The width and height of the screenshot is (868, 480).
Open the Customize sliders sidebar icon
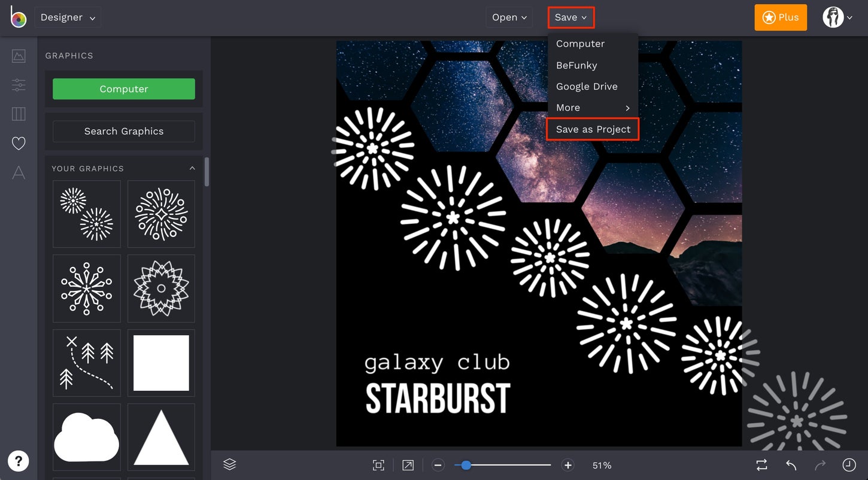click(x=19, y=85)
